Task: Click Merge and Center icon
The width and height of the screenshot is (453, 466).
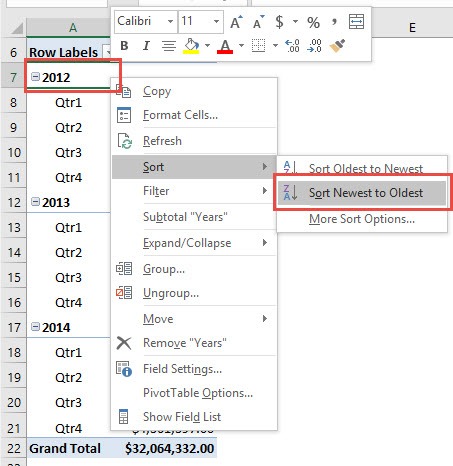Action: (356, 22)
